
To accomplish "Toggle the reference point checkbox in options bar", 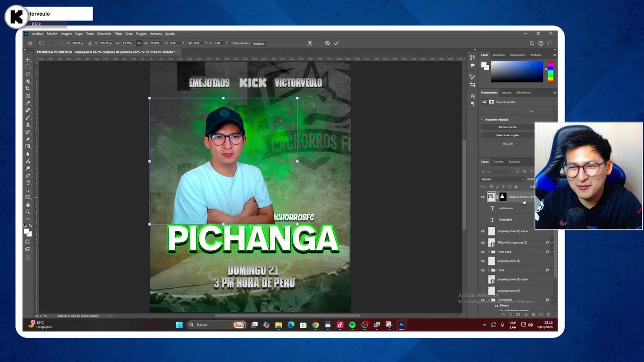I will click(x=55, y=43).
